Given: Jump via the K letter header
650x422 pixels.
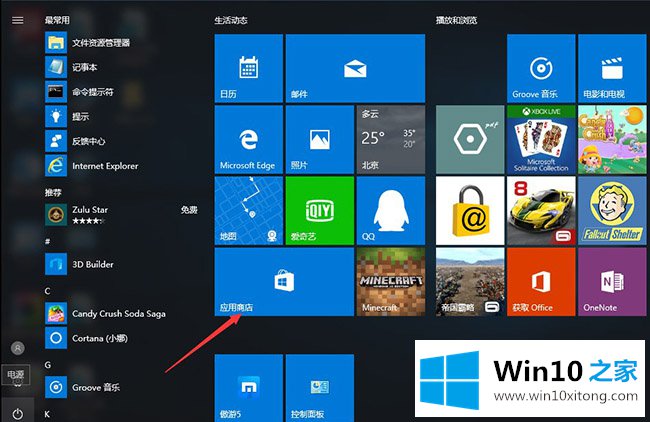Looking at the screenshot, I should 47,414.
